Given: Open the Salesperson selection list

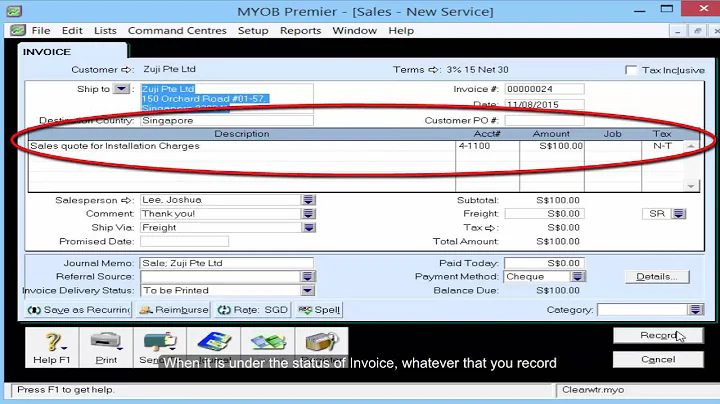Looking at the screenshot, I should pyautogui.click(x=309, y=200).
